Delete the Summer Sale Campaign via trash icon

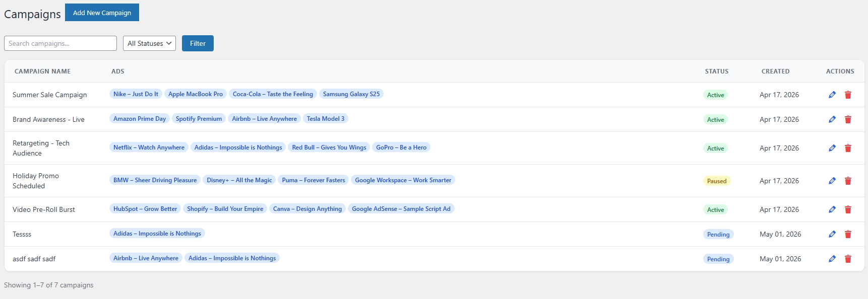[x=848, y=95]
